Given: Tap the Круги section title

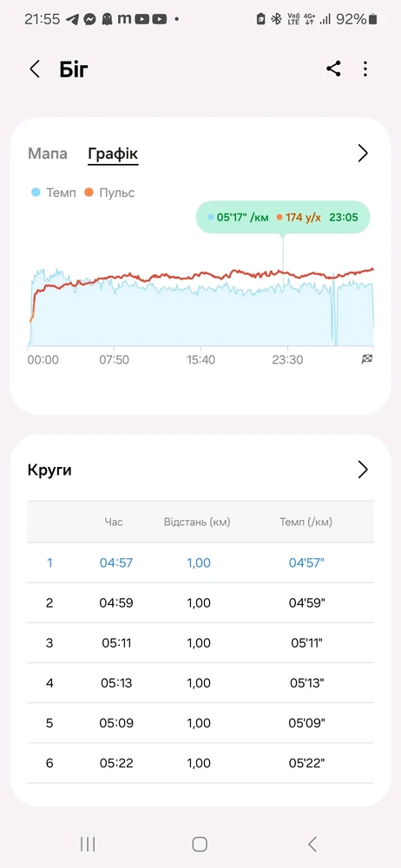Looking at the screenshot, I should pos(49,470).
